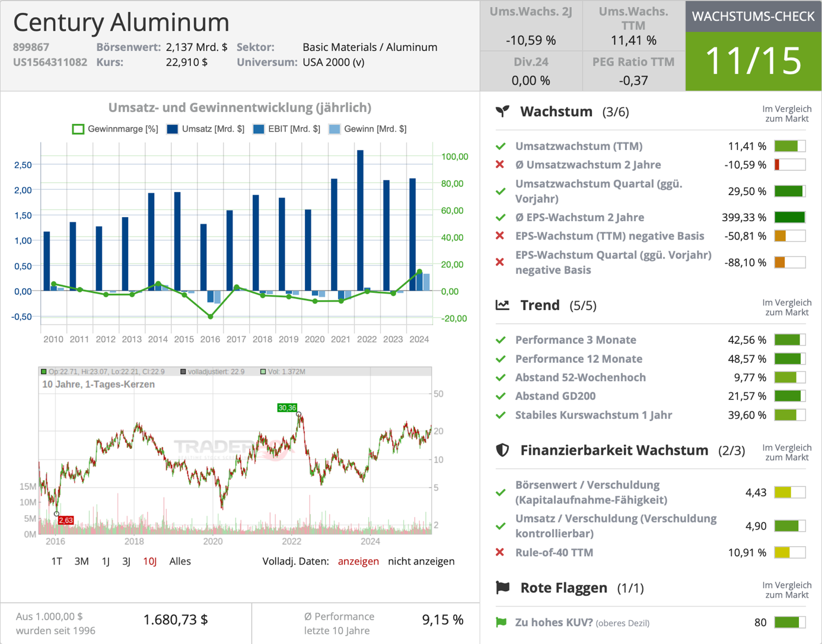Click the green flag beside Zu hohes KUV

tap(501, 622)
